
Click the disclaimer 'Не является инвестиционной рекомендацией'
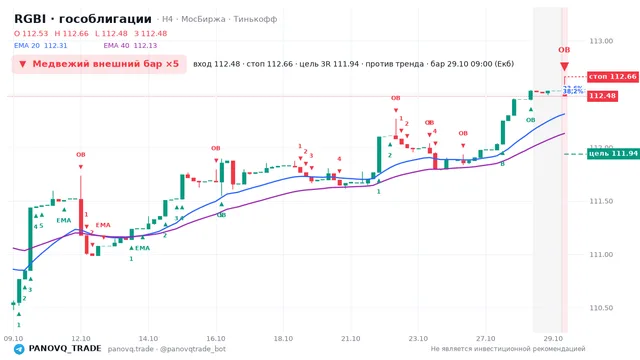pos(508,349)
